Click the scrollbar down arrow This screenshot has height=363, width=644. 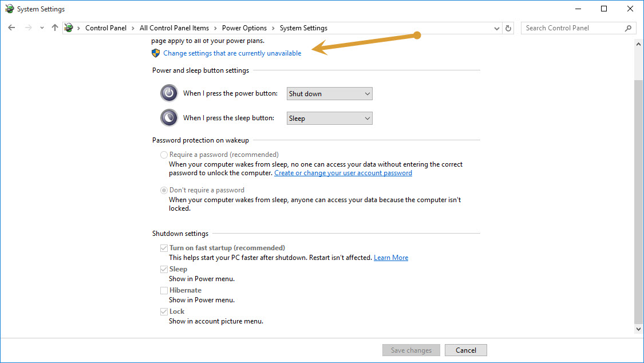point(638,329)
